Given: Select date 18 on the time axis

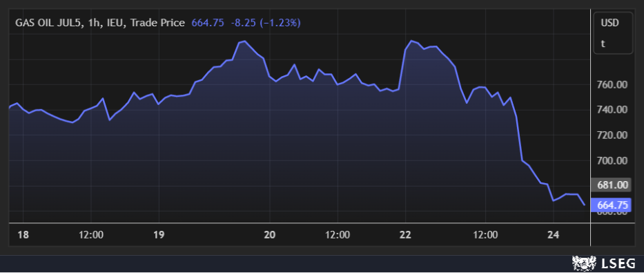Looking at the screenshot, I should [23, 235].
